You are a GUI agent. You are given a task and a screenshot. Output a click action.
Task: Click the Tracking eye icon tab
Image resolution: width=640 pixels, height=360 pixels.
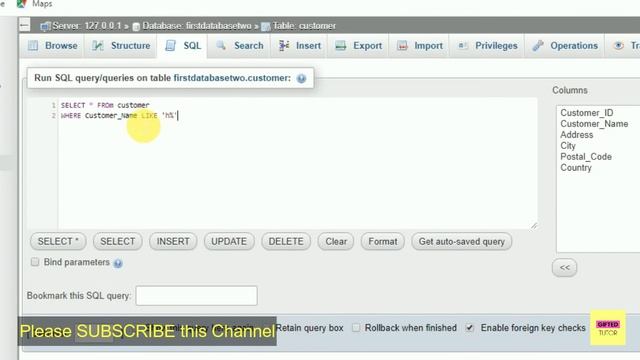click(618, 46)
